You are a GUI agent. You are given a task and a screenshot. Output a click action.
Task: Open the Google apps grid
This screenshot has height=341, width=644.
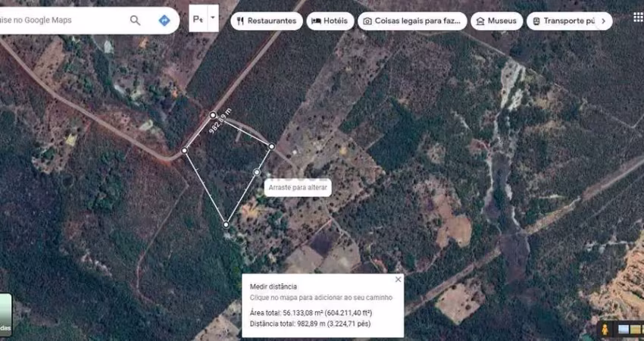[x=637, y=17]
